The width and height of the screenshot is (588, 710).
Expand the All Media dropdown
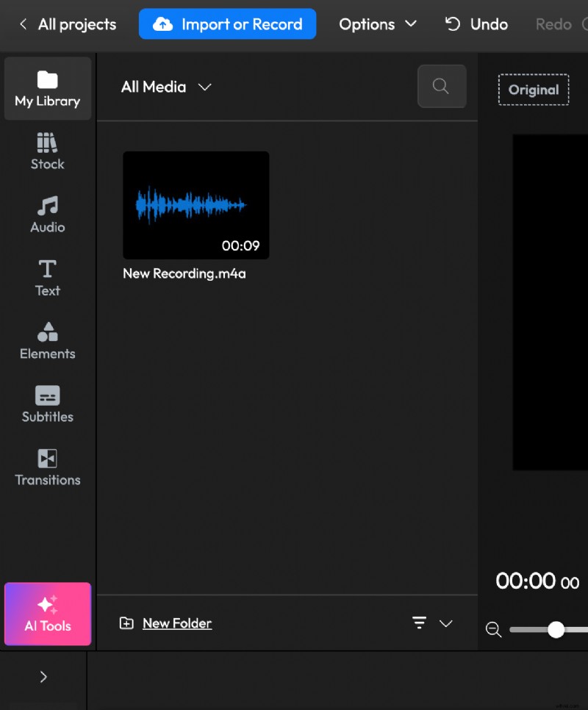click(166, 87)
